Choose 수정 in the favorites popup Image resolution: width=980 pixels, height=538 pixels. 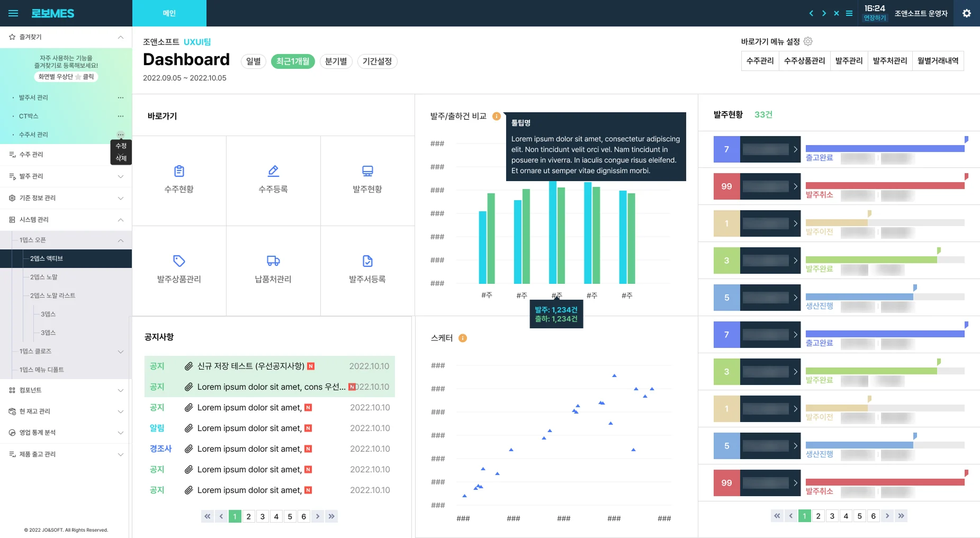121,146
